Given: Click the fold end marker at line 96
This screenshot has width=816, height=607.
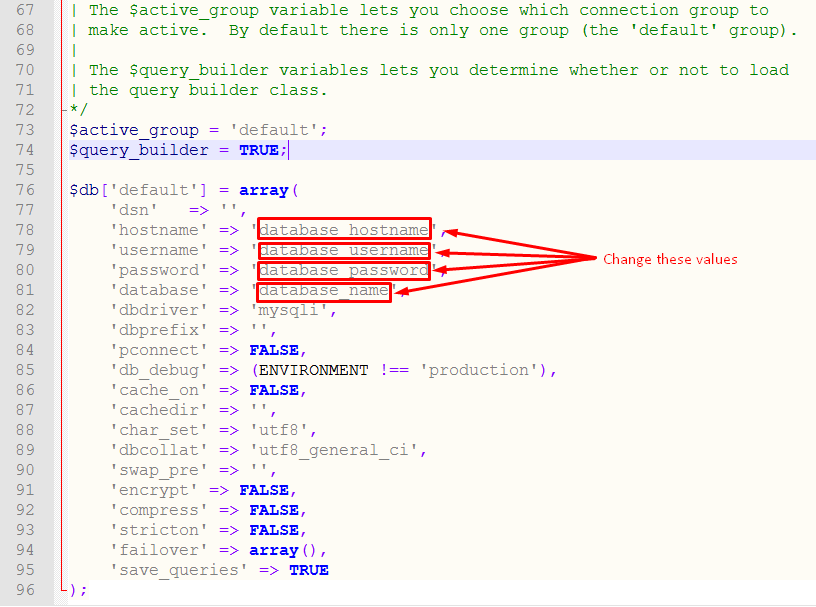Looking at the screenshot, I should coord(64,590).
